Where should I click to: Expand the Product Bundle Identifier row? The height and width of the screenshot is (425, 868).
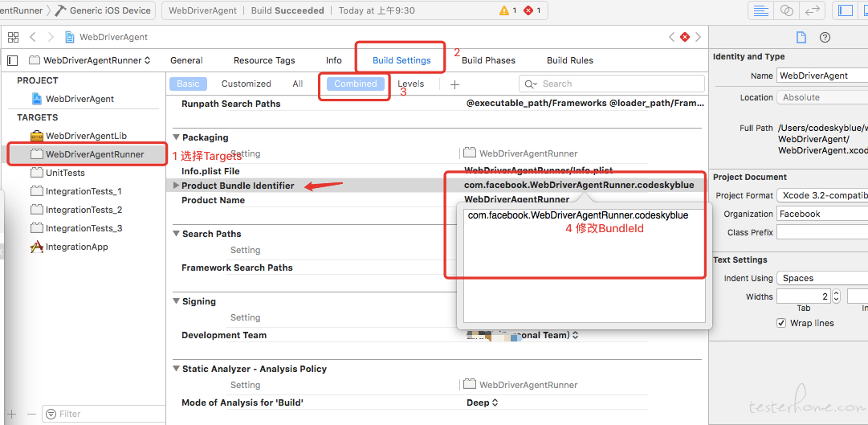[x=177, y=186]
